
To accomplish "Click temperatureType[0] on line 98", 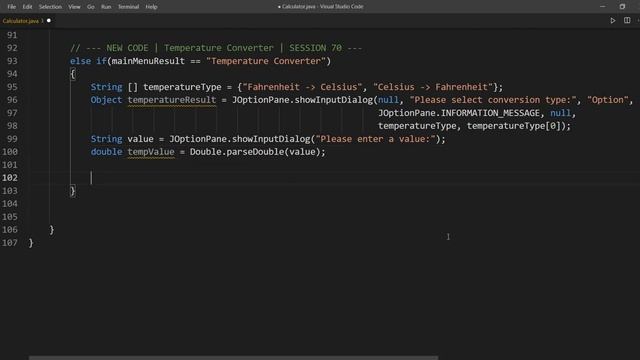I will coord(514,126).
